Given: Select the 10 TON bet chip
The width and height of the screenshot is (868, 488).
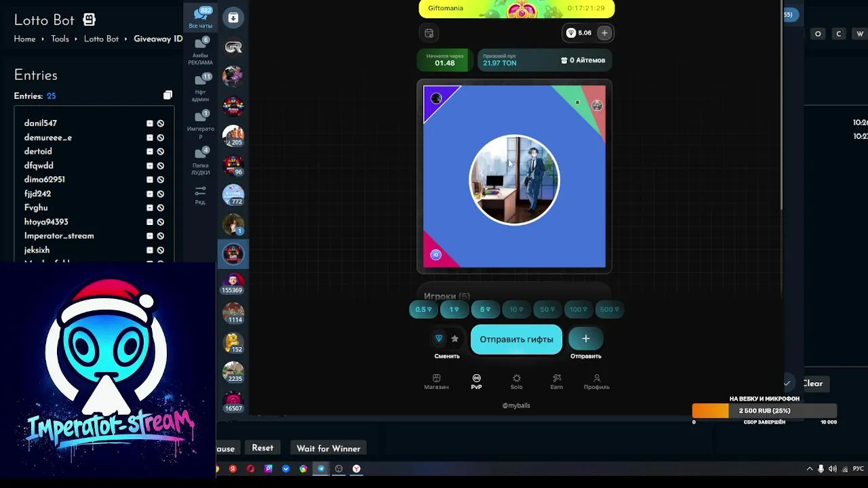Looking at the screenshot, I should [x=516, y=309].
